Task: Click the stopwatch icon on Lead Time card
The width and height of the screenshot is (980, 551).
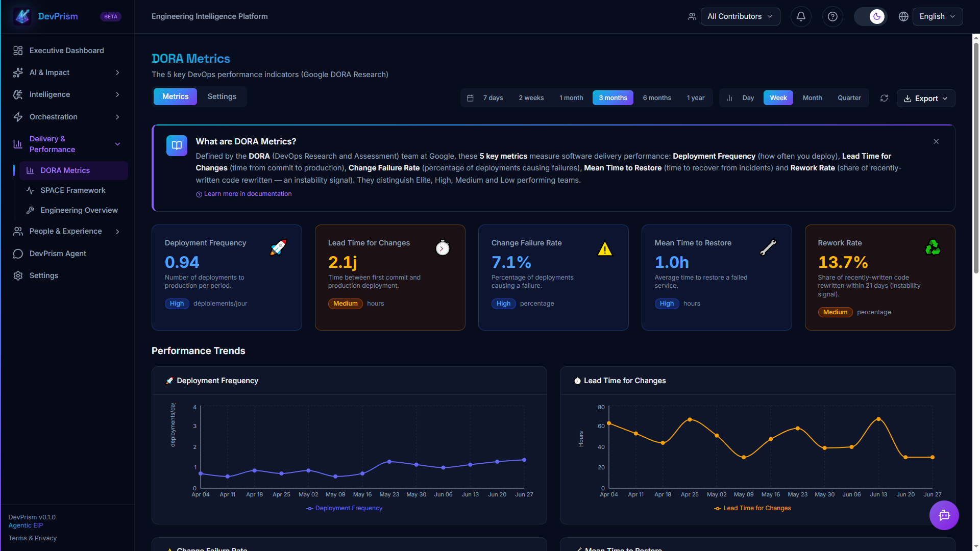Action: click(x=443, y=248)
